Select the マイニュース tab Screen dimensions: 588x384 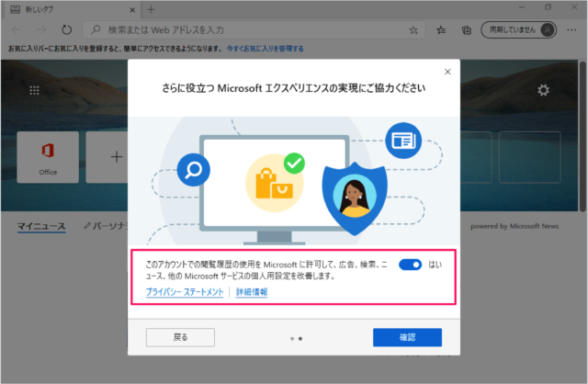point(41,227)
